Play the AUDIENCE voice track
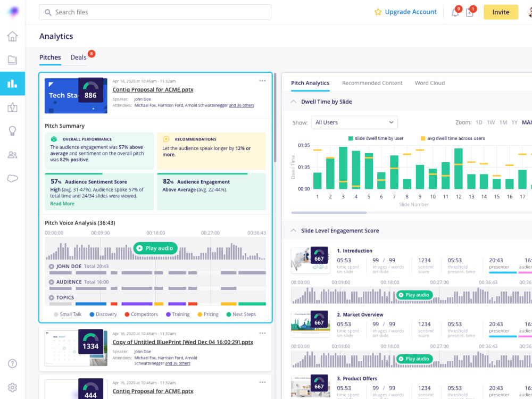 click(x=51, y=282)
